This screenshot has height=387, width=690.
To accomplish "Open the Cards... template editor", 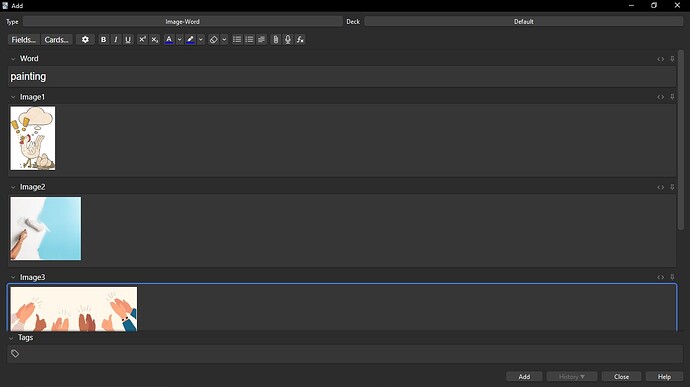I will (56, 40).
